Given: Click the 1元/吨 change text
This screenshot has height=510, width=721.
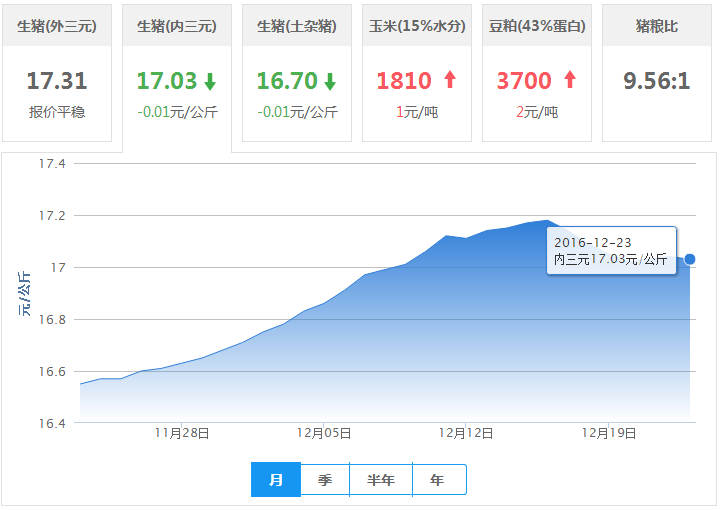Looking at the screenshot, I should point(417,112).
